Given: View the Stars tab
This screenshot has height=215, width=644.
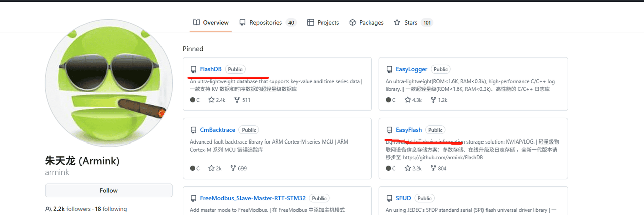Looking at the screenshot, I should pyautogui.click(x=413, y=23).
